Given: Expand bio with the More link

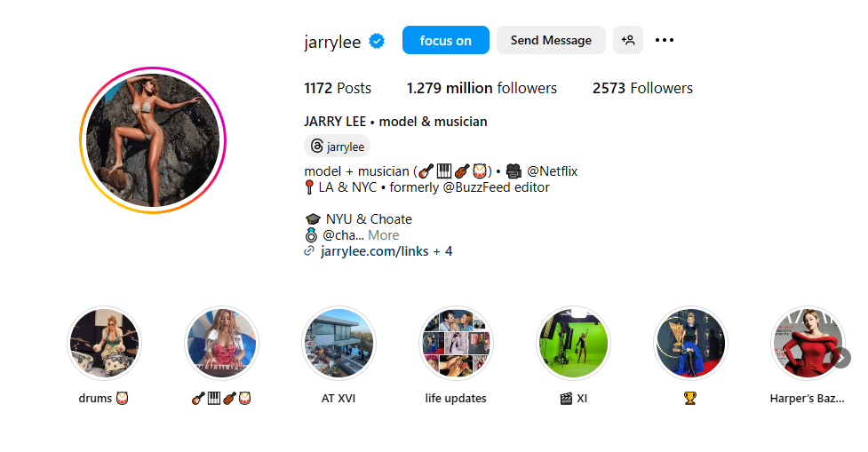Looking at the screenshot, I should click(383, 235).
